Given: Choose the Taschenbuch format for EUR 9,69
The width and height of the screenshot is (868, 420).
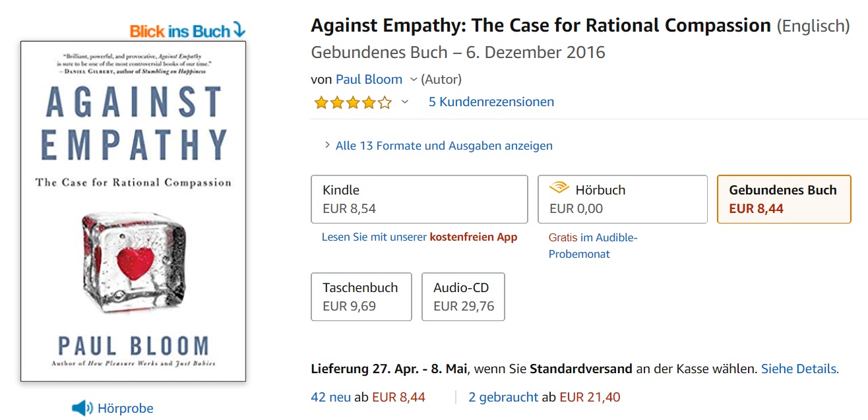Looking at the screenshot, I should tap(361, 297).
